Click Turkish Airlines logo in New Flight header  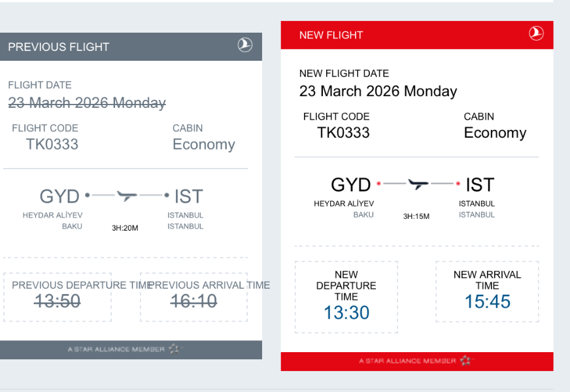point(536,33)
